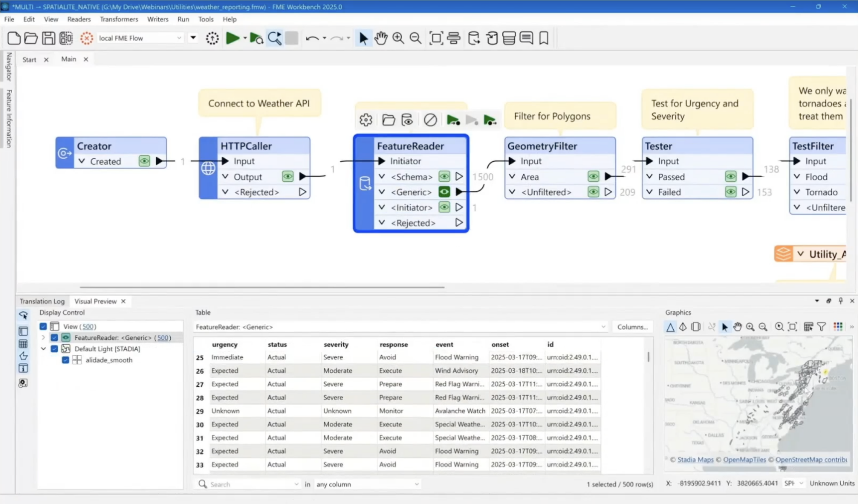858x504 pixels.
Task: Zoom out on the canvas
Action: 415,38
